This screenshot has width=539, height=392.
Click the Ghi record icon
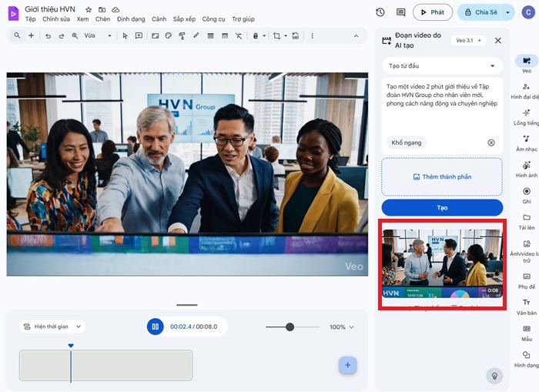click(526, 194)
